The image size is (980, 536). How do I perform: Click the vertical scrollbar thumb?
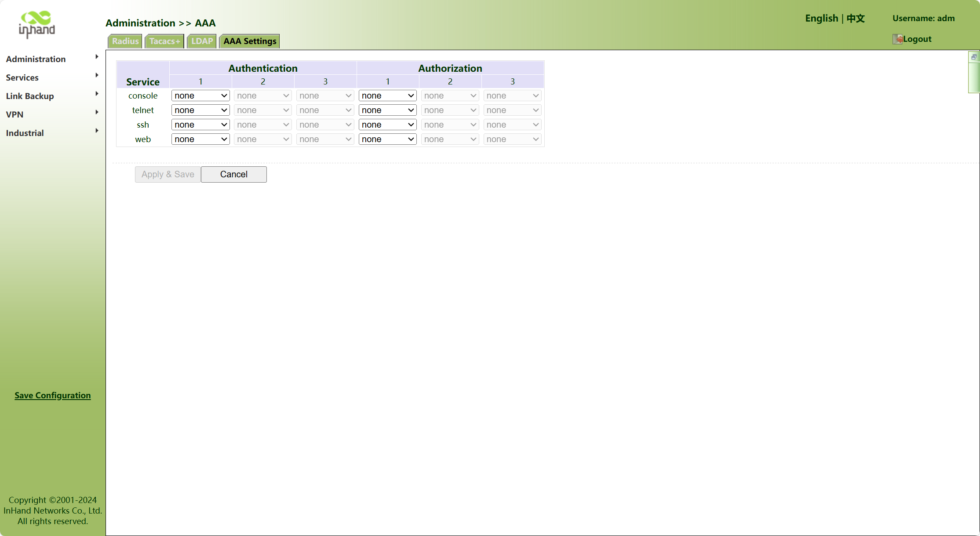coord(974,77)
